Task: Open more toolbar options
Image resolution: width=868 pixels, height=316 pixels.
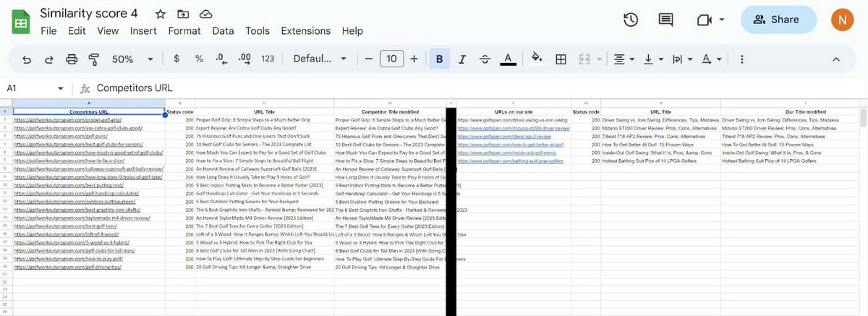Action: pyautogui.click(x=741, y=59)
